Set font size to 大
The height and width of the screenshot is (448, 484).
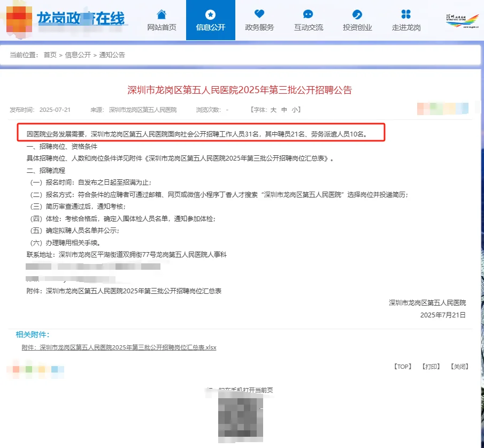[273, 110]
